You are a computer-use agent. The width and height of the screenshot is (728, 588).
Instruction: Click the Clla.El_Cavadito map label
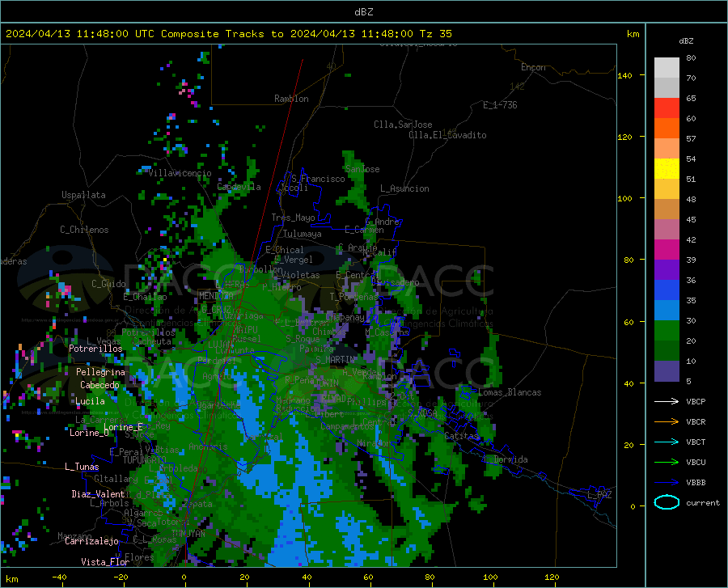pos(447,135)
